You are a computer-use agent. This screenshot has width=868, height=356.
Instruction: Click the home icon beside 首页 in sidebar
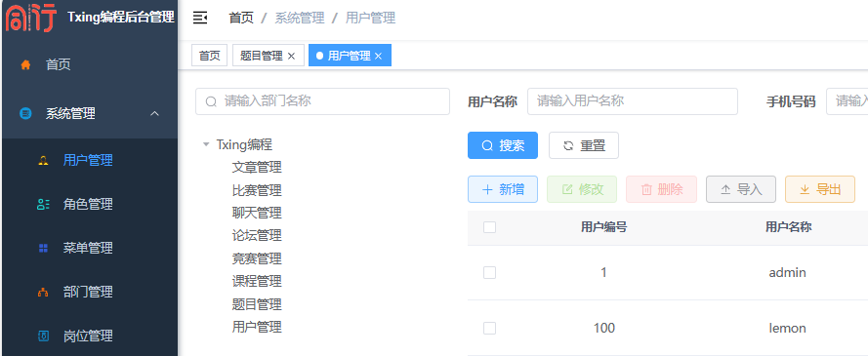25,65
